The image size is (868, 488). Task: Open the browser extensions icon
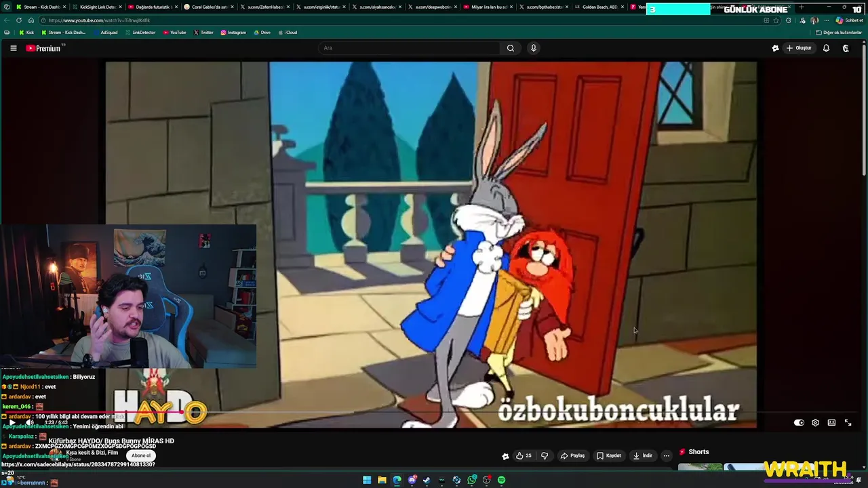point(788,20)
